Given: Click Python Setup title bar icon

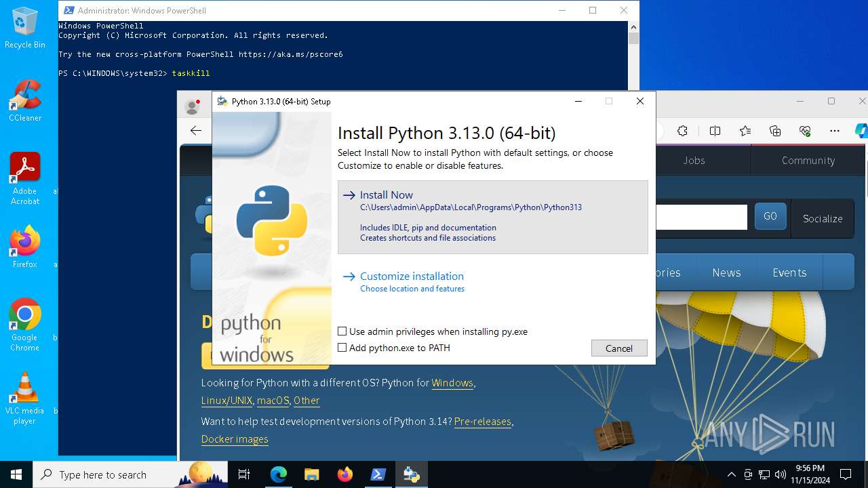Looking at the screenshot, I should tap(222, 101).
